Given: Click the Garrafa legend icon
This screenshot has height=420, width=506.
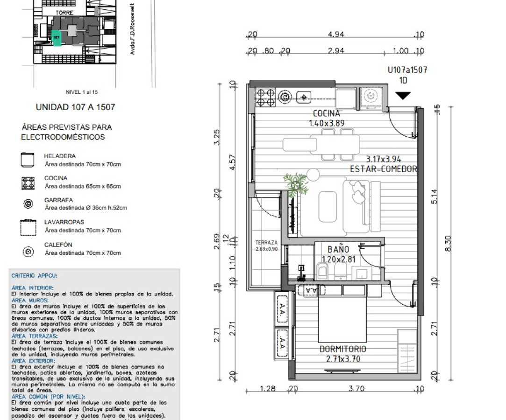Looking at the screenshot, I should click(x=28, y=204).
